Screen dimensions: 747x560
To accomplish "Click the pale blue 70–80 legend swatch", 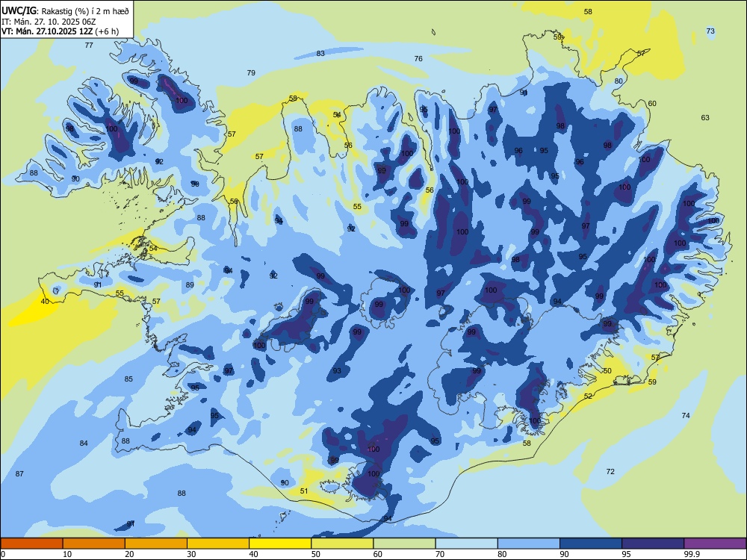I will (466, 544).
